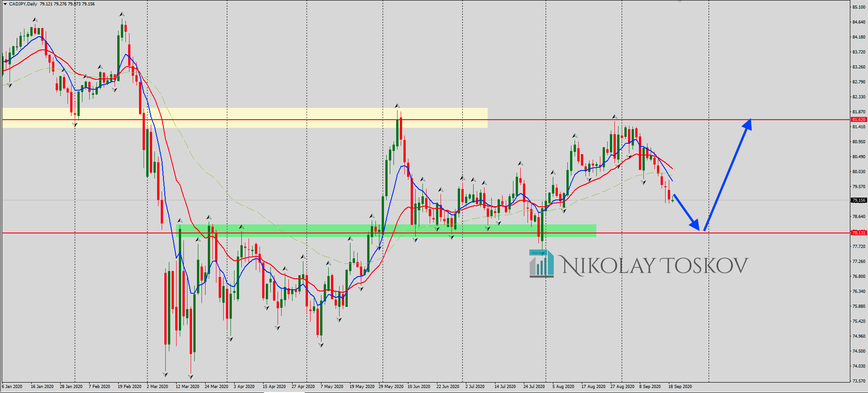Viewport: 868px width, 393px height.
Task: Click the 76.800 price axis label
Action: pyautogui.click(x=858, y=277)
